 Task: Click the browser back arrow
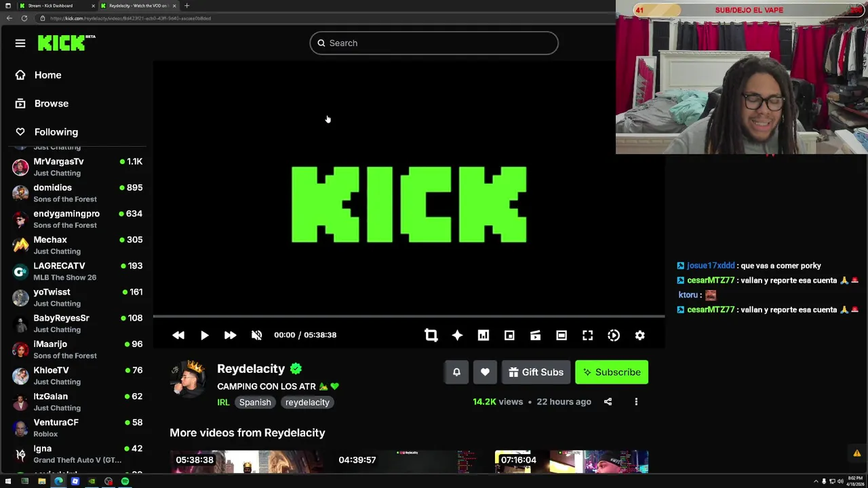[x=9, y=18]
